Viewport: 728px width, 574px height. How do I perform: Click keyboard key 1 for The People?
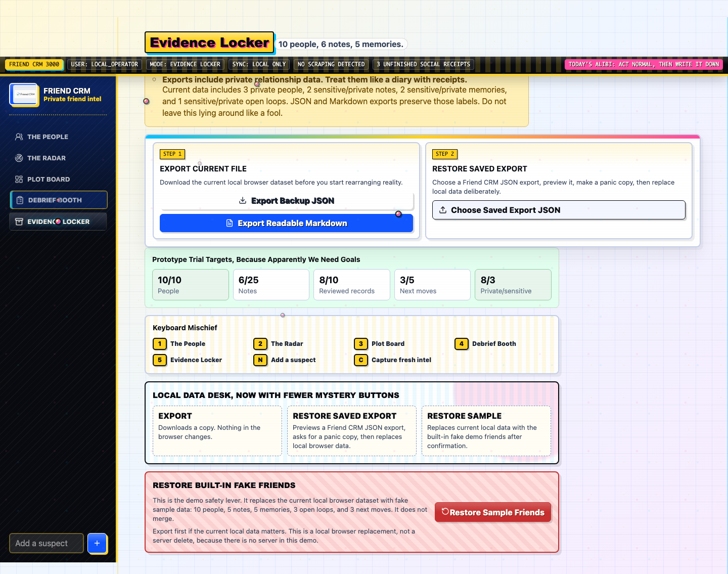[160, 344]
